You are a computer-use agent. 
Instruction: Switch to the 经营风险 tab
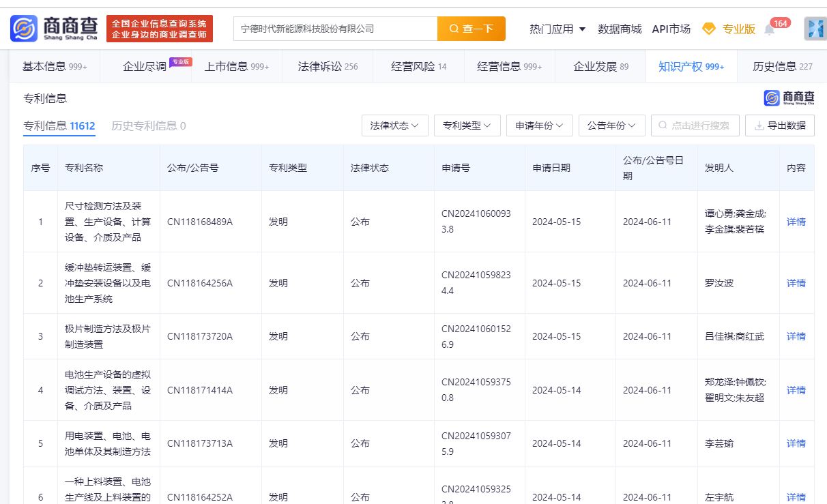point(419,66)
